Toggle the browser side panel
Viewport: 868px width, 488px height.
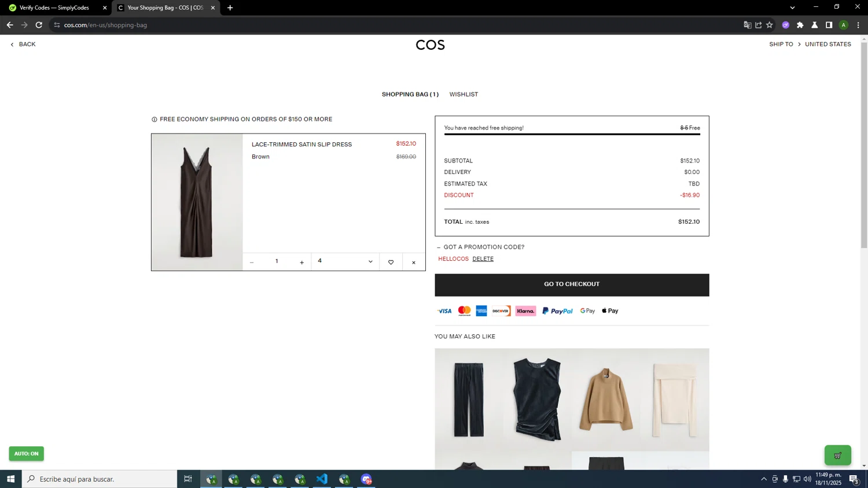pyautogui.click(x=829, y=25)
